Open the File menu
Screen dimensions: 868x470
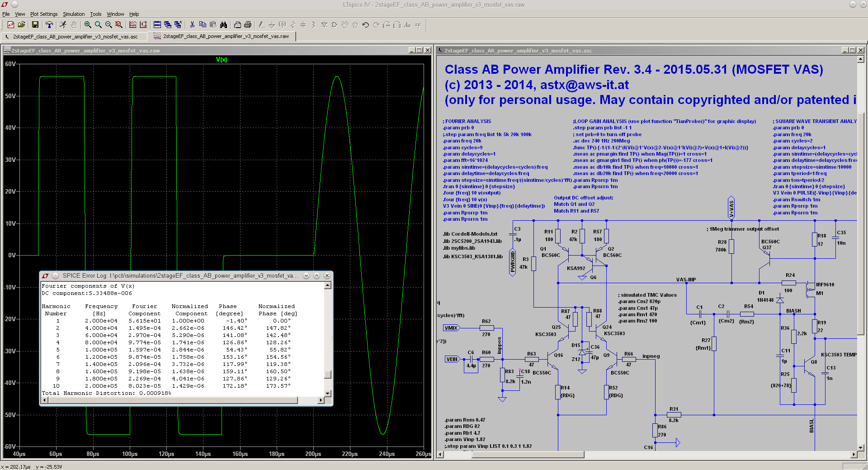click(6, 14)
